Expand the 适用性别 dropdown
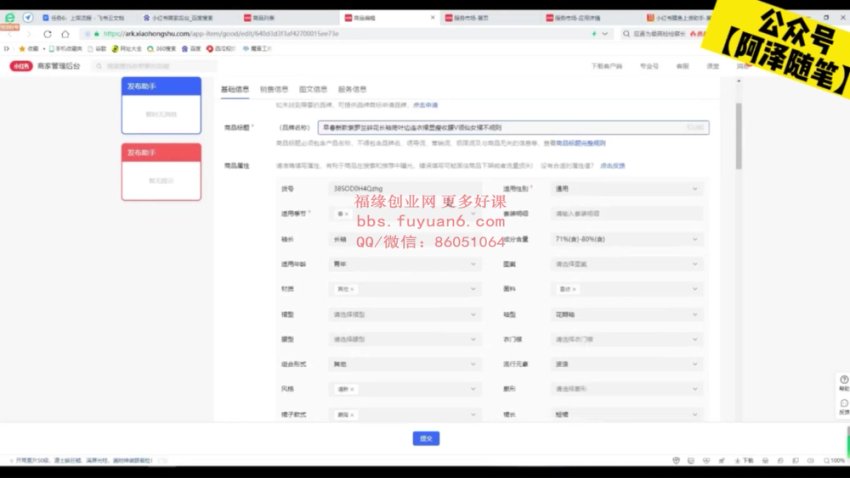Image resolution: width=850 pixels, height=478 pixels. coord(694,189)
